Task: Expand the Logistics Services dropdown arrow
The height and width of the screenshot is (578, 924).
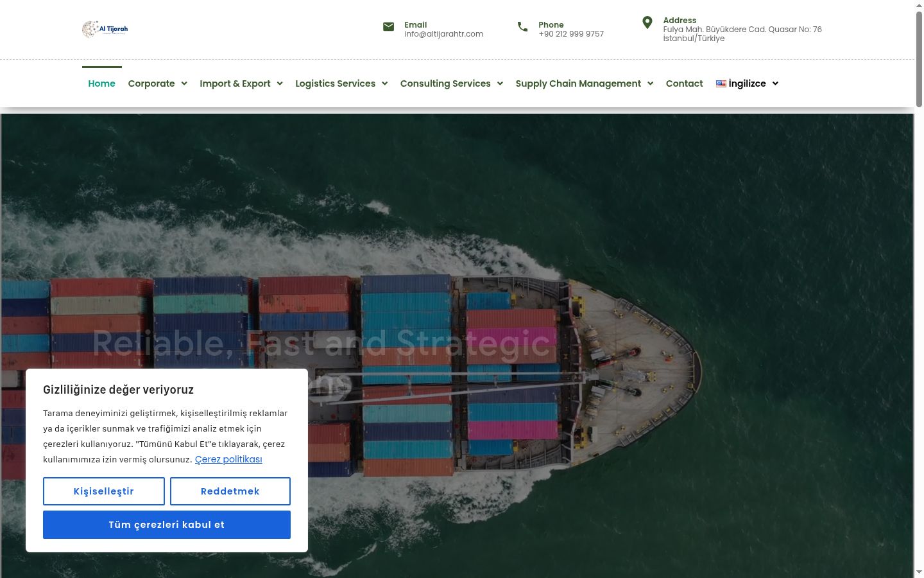Action: (384, 83)
